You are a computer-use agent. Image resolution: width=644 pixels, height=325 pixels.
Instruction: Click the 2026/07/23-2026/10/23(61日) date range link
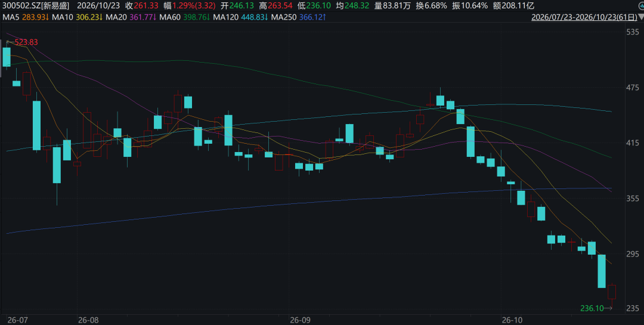[584, 17]
